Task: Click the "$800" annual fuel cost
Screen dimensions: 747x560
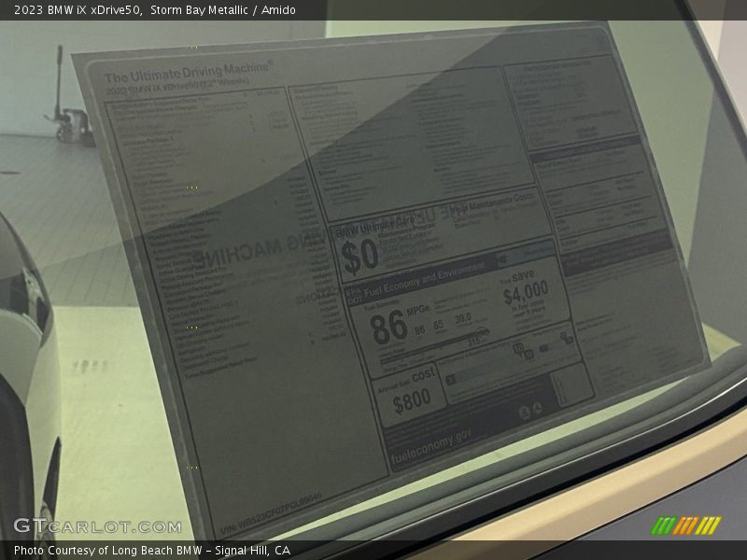Action: tap(412, 401)
